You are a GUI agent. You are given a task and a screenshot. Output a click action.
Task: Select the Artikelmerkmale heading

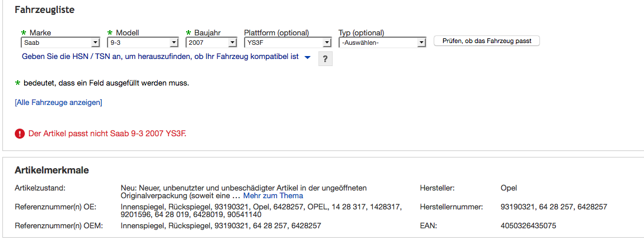(52, 170)
